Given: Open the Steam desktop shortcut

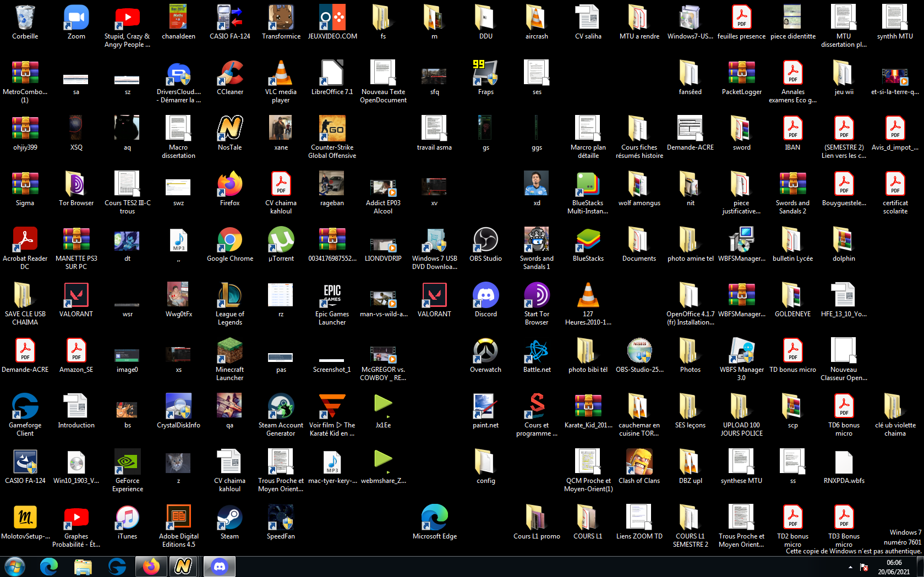Looking at the screenshot, I should coord(230,522).
